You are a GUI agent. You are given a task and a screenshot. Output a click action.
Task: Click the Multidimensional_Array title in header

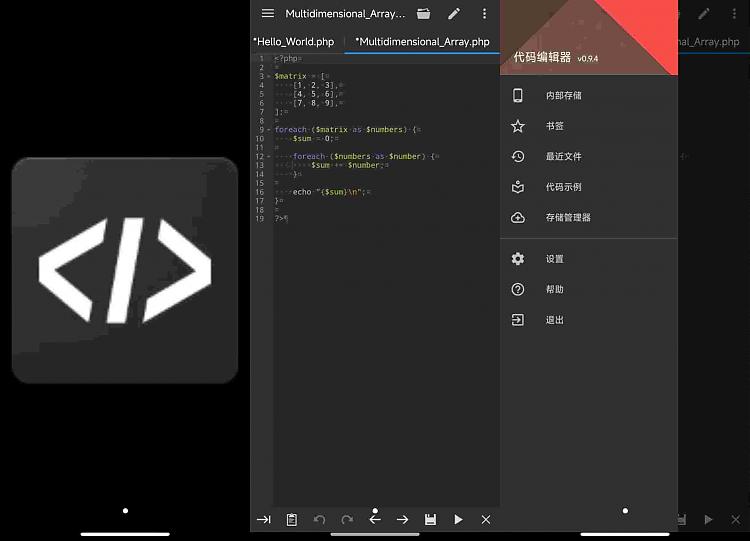pyautogui.click(x=345, y=14)
